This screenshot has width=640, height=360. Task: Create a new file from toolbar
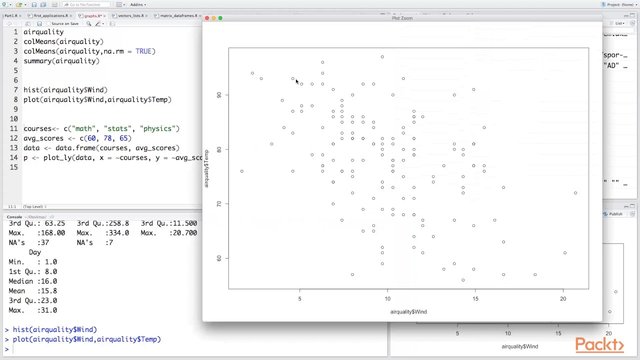[x=4, y=4]
